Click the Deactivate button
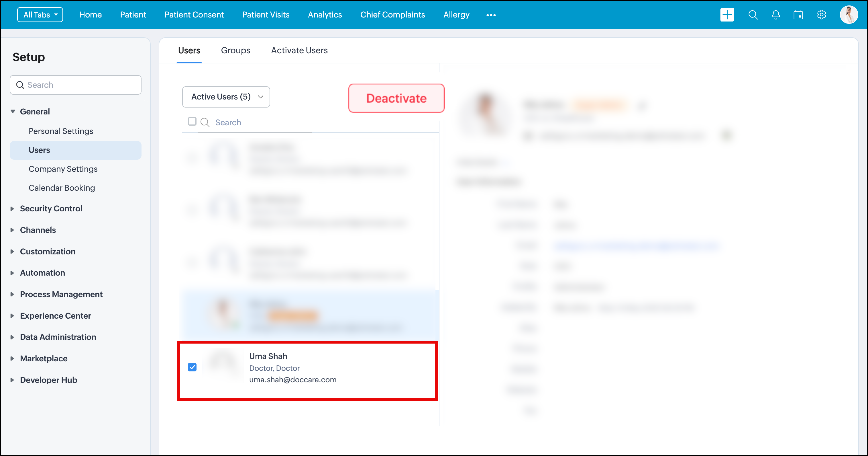Screen dimensions: 868x456 396,98
